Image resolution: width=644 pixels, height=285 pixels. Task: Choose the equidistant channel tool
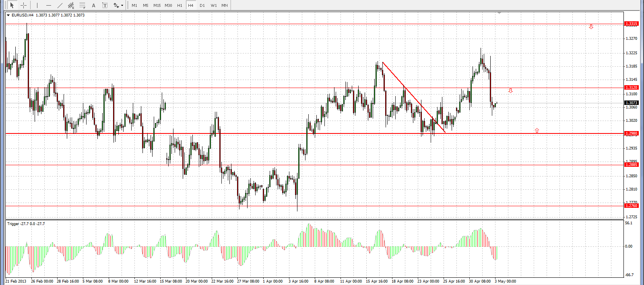click(71, 5)
